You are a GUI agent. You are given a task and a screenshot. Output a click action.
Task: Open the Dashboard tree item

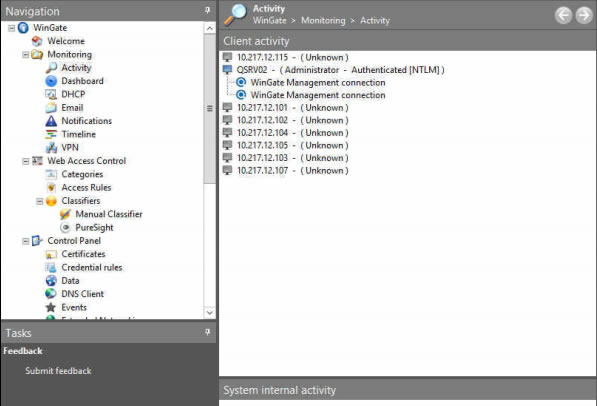tap(82, 81)
